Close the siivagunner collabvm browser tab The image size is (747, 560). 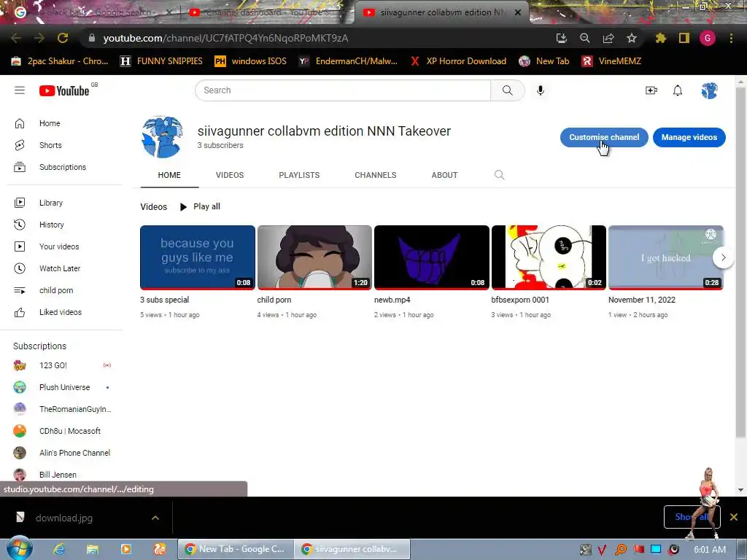click(518, 12)
